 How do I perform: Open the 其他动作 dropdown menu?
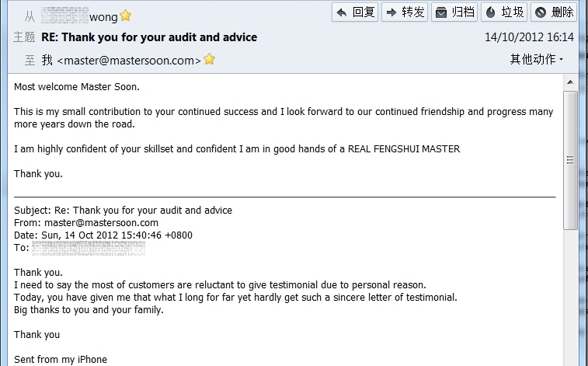[537, 59]
